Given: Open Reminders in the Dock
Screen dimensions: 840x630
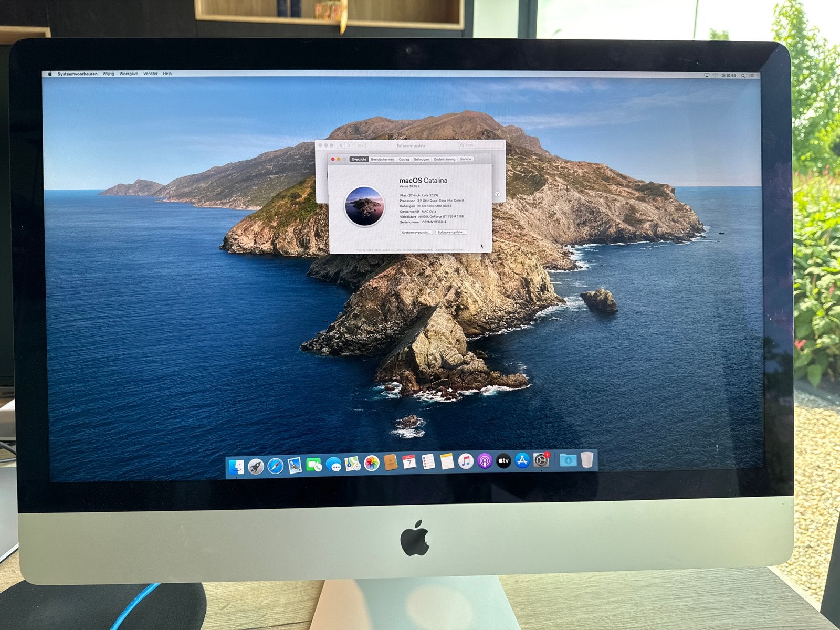Looking at the screenshot, I should click(428, 462).
